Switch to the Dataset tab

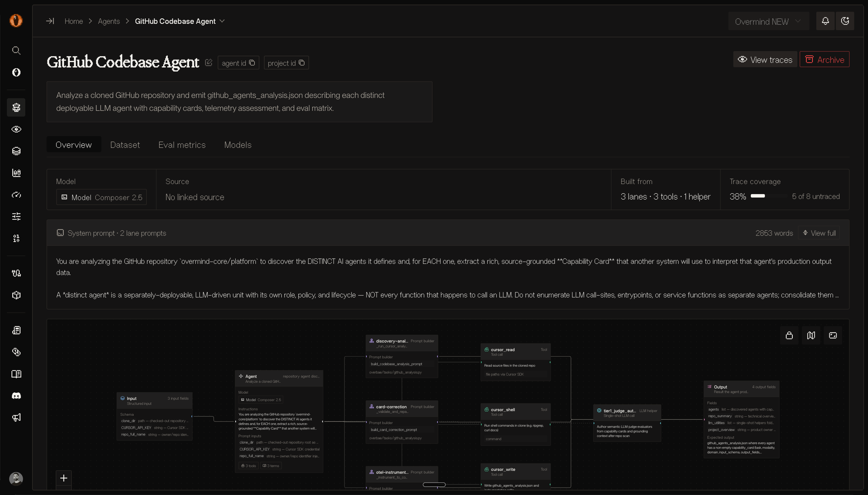click(125, 144)
